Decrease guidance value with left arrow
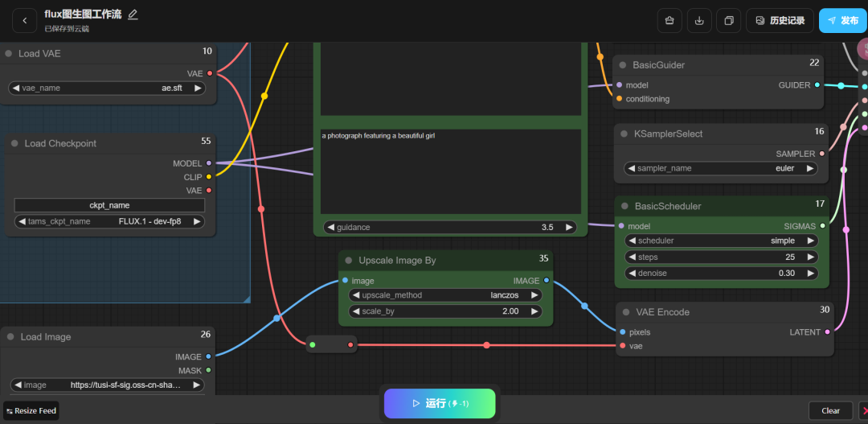868x424 pixels. [330, 228]
